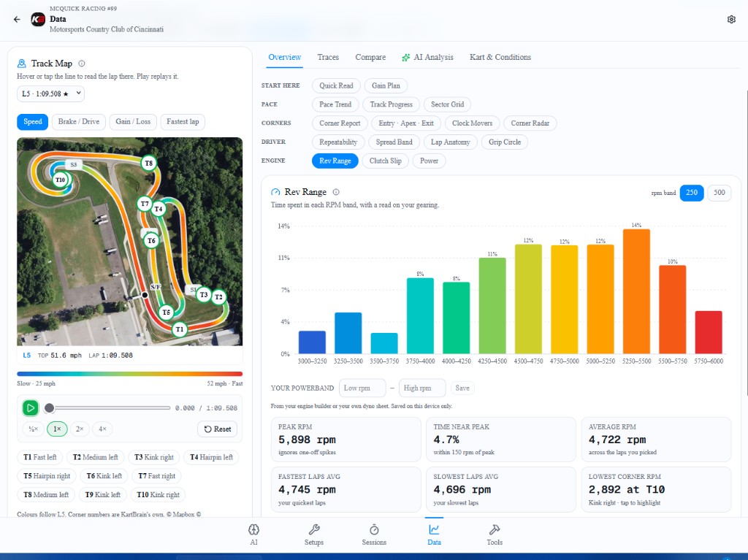Open the Corner Report view

pyautogui.click(x=340, y=123)
